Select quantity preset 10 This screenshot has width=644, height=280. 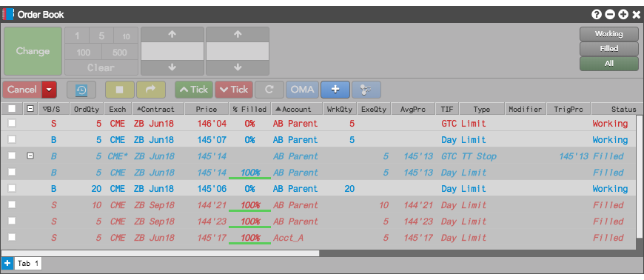(126, 36)
